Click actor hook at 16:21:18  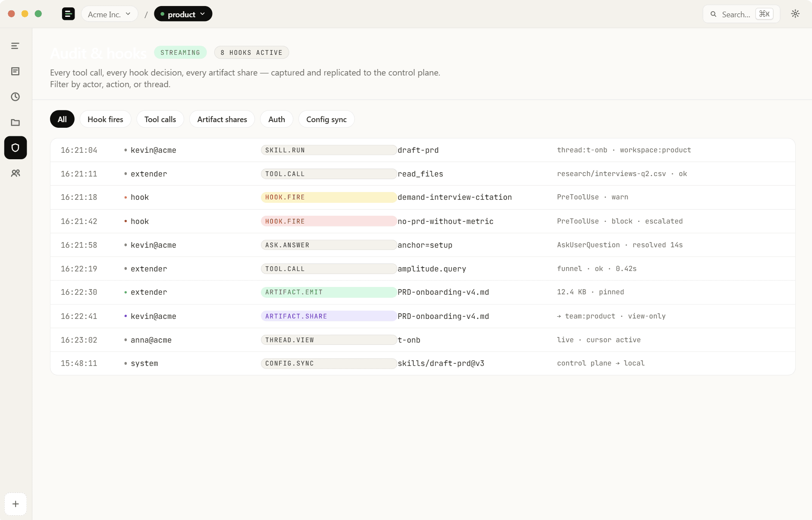140,197
